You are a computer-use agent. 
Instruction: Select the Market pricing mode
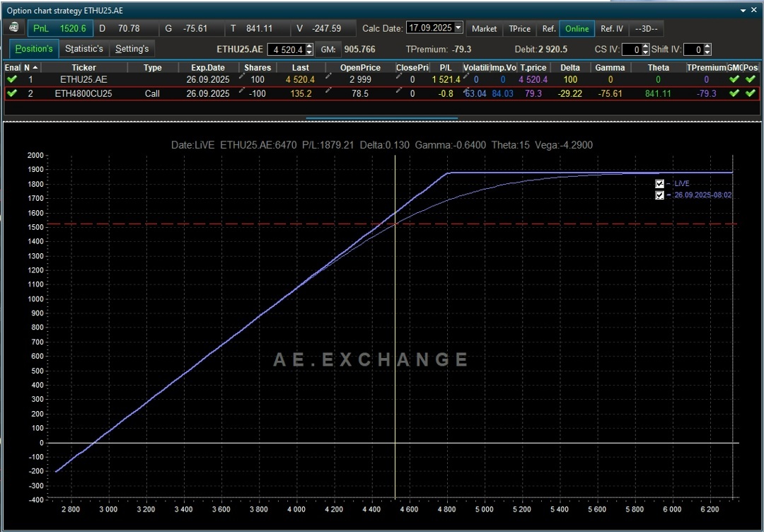coord(484,29)
